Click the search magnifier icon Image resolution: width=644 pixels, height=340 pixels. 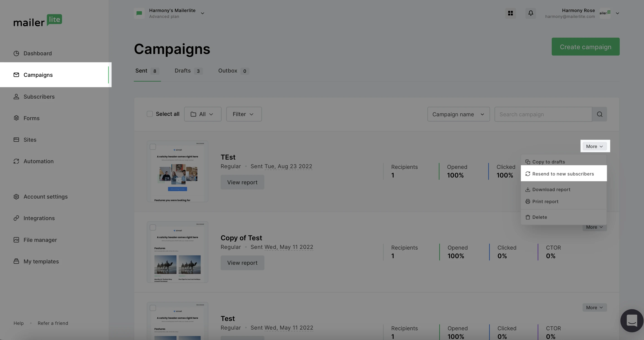pyautogui.click(x=600, y=114)
